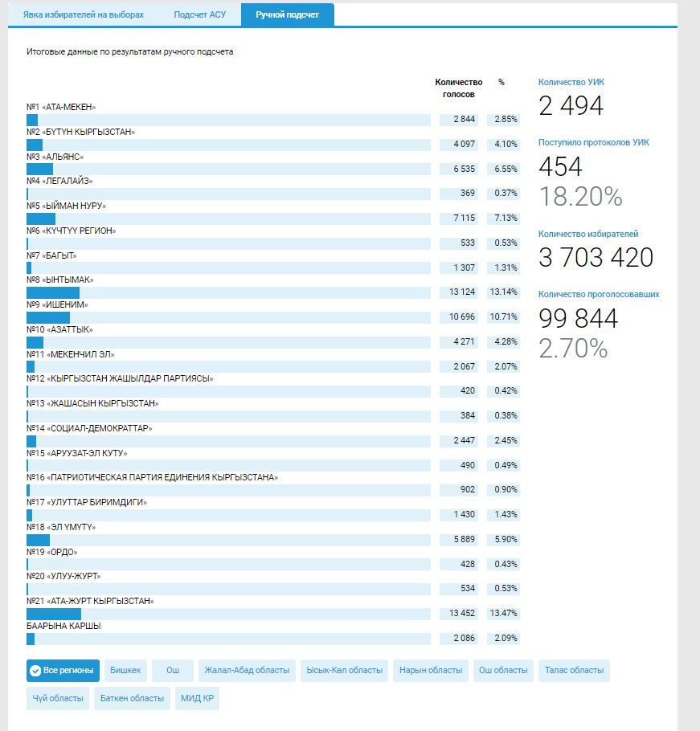Choose Жалал-Абад областы region filter
This screenshot has height=731, width=700.
(247, 671)
